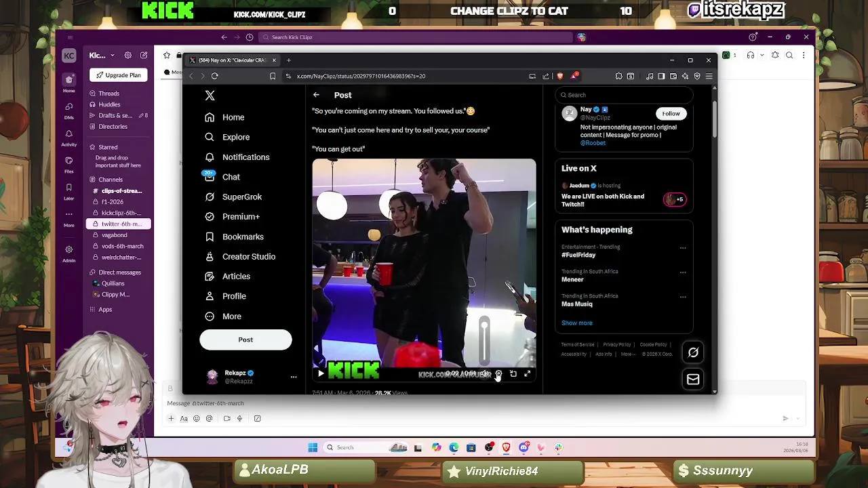Open Threads in Slack sidebar
This screenshot has width=868, height=488.
[104, 94]
